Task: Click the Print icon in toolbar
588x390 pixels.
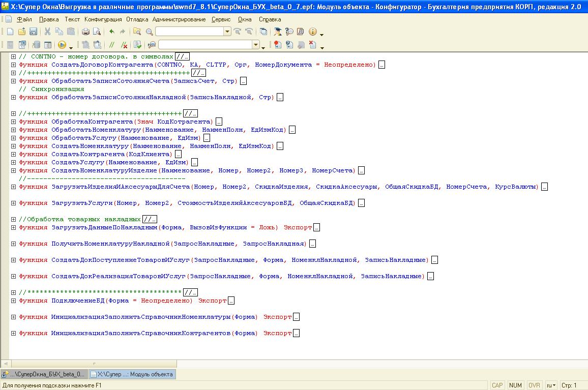Action: [86, 32]
